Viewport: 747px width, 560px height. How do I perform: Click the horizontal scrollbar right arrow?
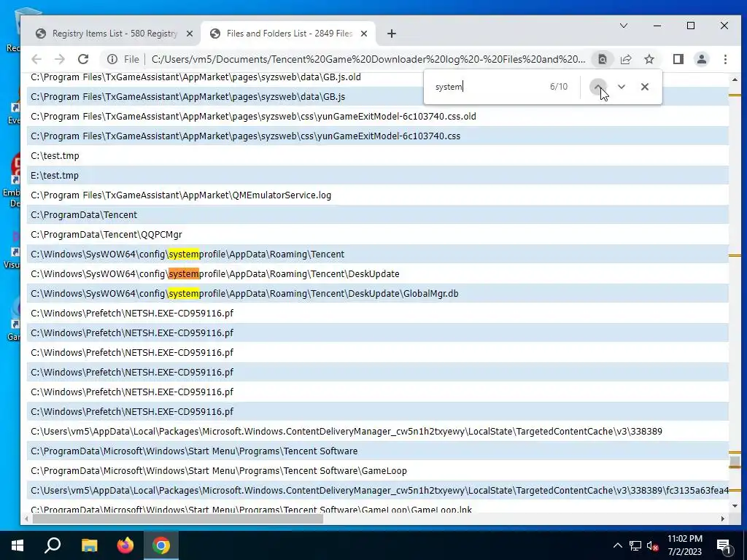tap(723, 518)
